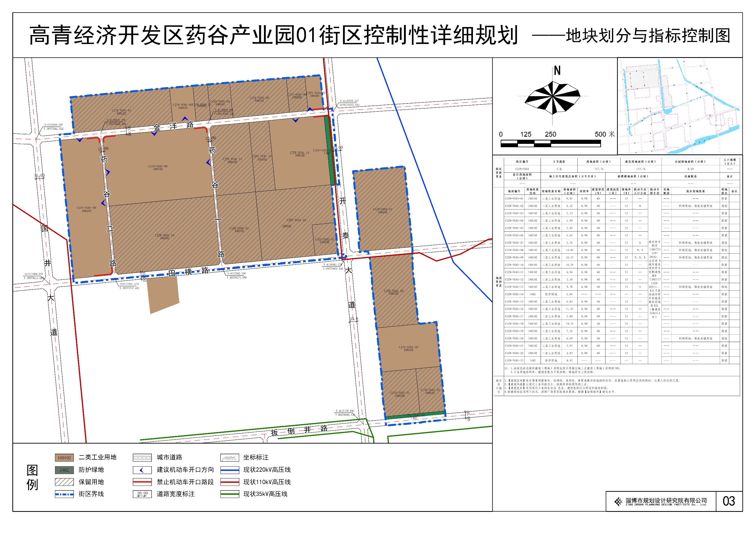Image resolution: width=756 pixels, height=535 pixels.
Task: Click the blue 220kV power line legend sample
Action: coord(230,470)
